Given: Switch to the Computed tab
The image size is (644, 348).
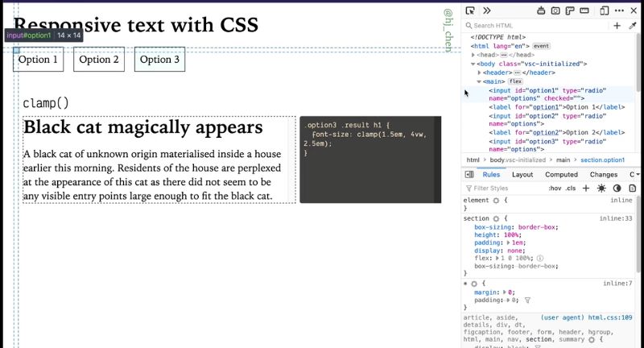Looking at the screenshot, I should click(561, 174).
